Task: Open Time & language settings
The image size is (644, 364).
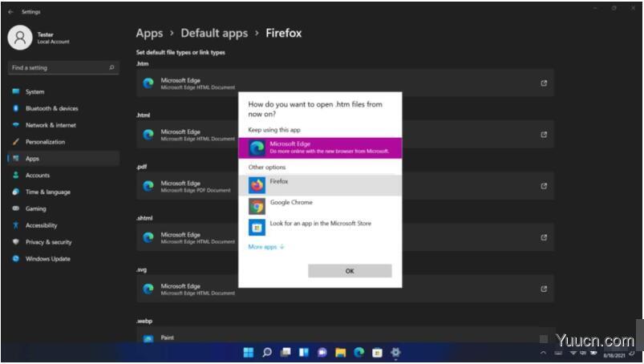Action: click(63, 192)
